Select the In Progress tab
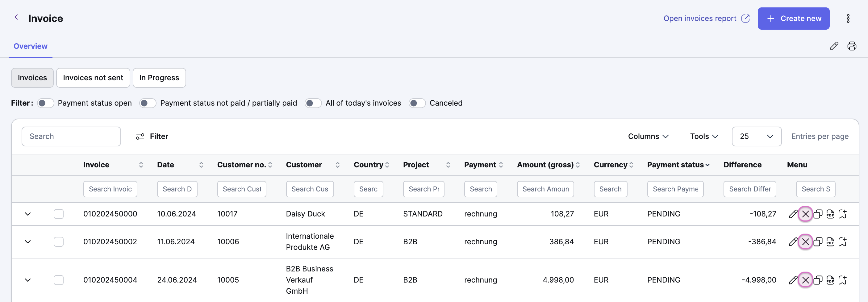868x302 pixels. click(159, 78)
